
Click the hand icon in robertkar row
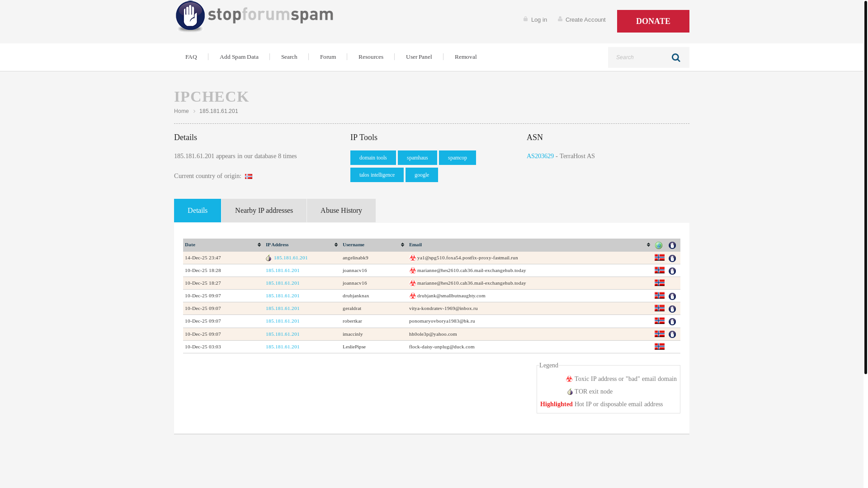[x=672, y=322]
